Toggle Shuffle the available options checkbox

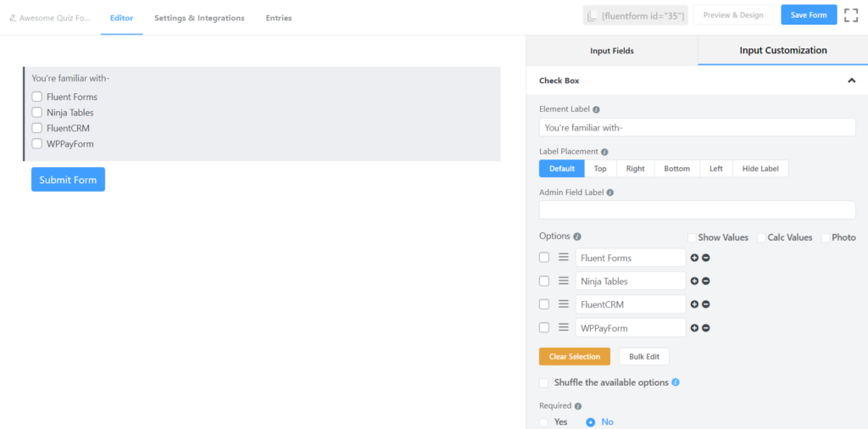(x=544, y=382)
